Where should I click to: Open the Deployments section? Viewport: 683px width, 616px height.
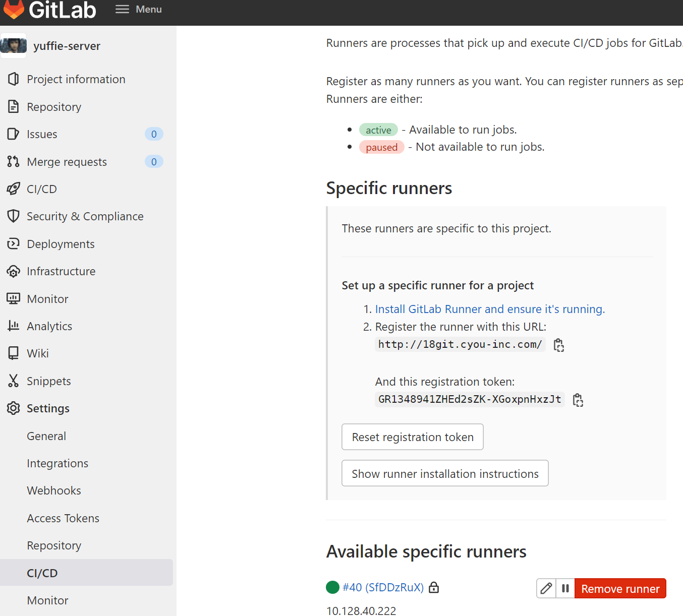tap(61, 244)
